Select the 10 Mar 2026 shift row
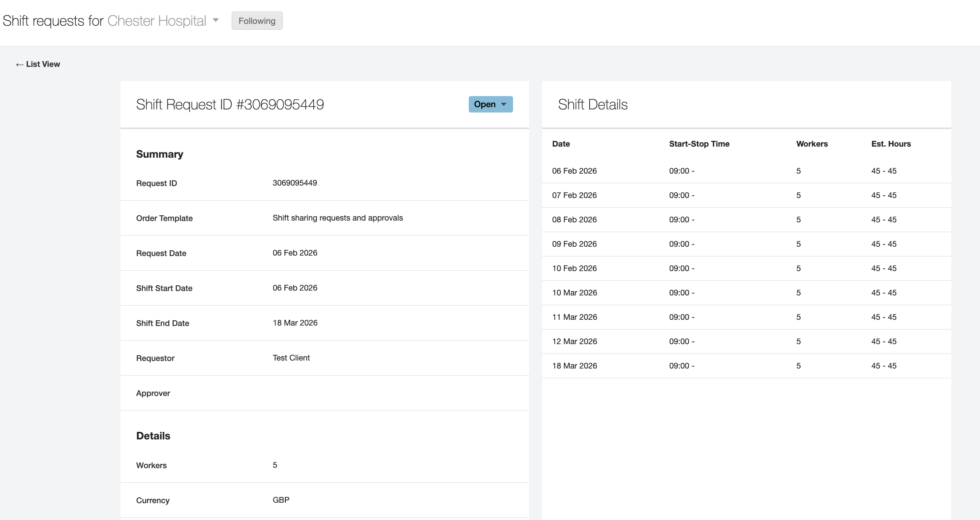This screenshot has height=520, width=980. coord(574,293)
